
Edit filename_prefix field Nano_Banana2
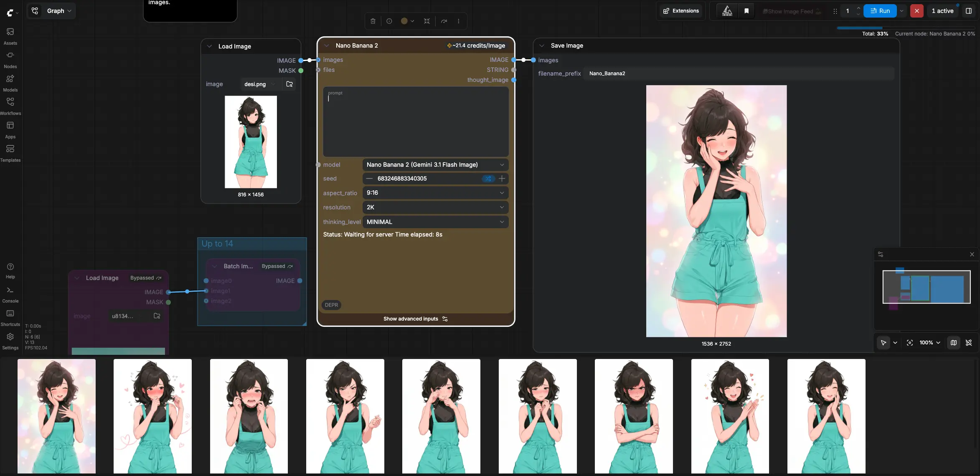click(x=739, y=74)
